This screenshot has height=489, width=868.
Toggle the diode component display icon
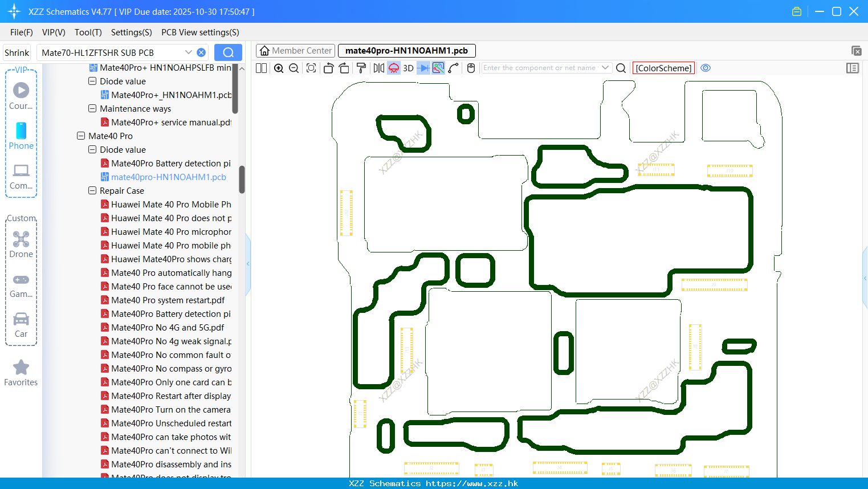(423, 68)
